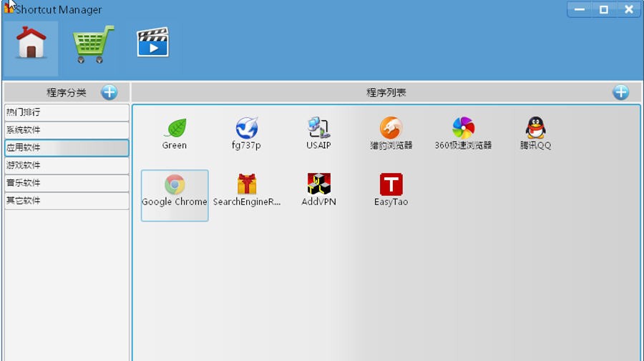This screenshot has width=644, height=361.
Task: Add a new program to list
Action: (620, 92)
